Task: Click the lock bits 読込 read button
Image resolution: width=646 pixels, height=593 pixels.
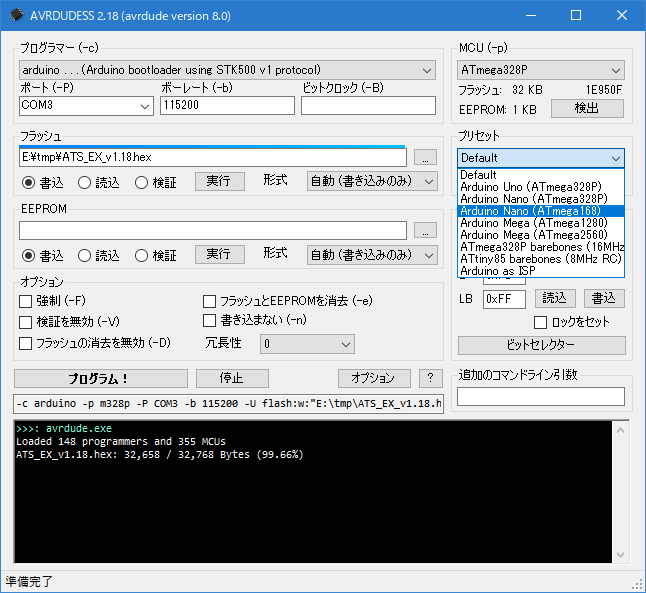Action: (x=555, y=298)
